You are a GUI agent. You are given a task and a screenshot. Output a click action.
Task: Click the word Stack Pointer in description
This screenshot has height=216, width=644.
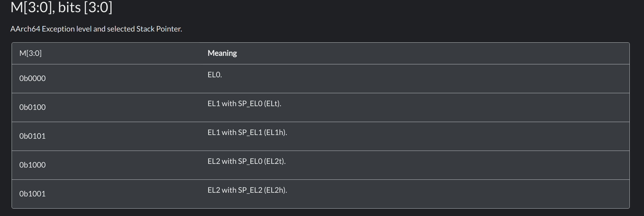(x=159, y=29)
